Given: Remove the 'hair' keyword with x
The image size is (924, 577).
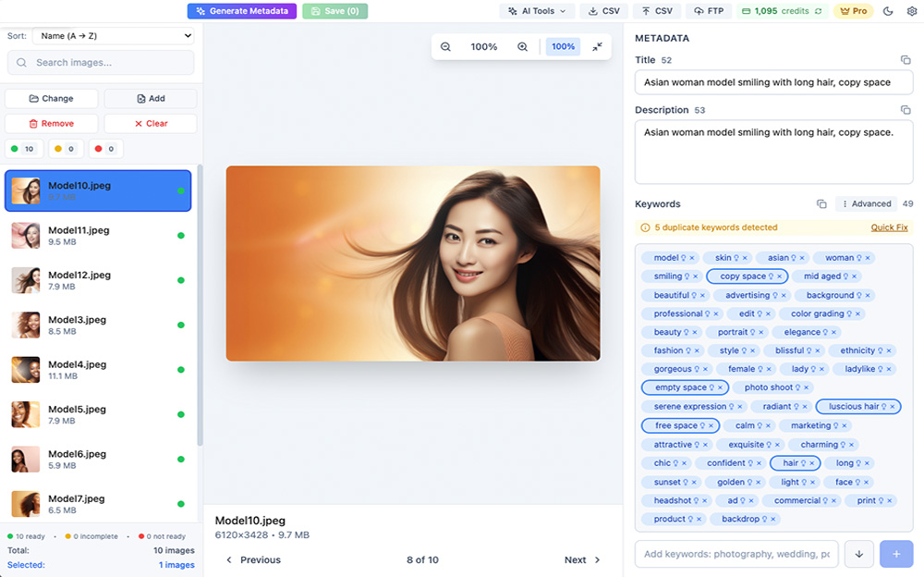Looking at the screenshot, I should click(811, 463).
